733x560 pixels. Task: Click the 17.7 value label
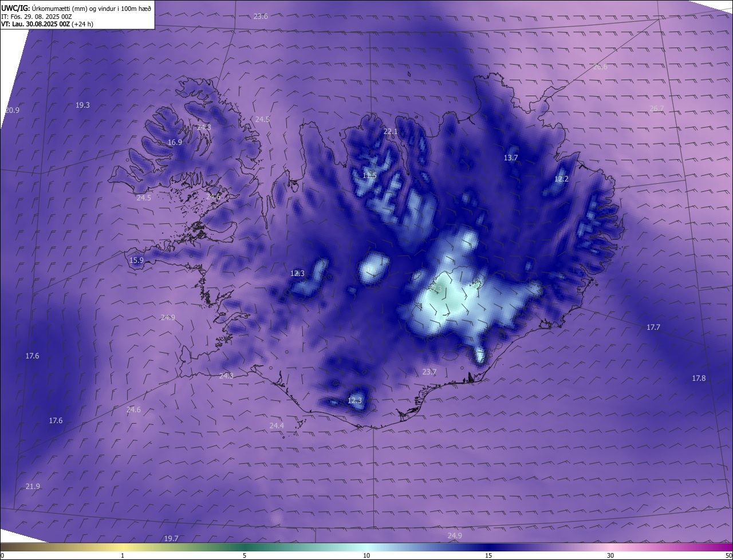[x=653, y=327]
